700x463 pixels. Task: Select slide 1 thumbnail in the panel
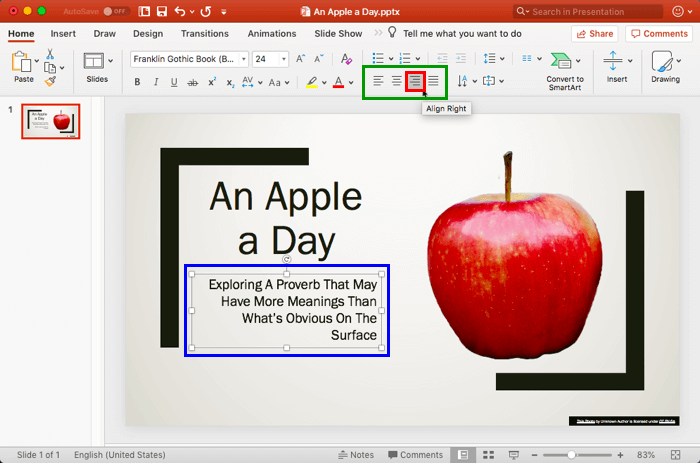pos(51,121)
